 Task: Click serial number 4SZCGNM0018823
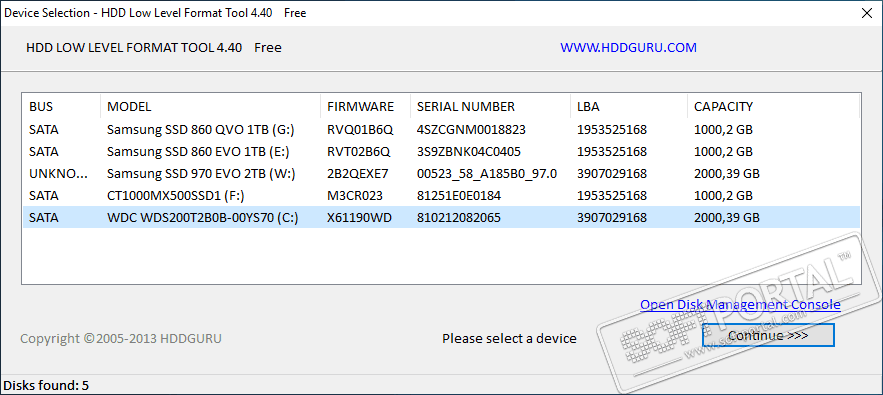pyautogui.click(x=471, y=130)
